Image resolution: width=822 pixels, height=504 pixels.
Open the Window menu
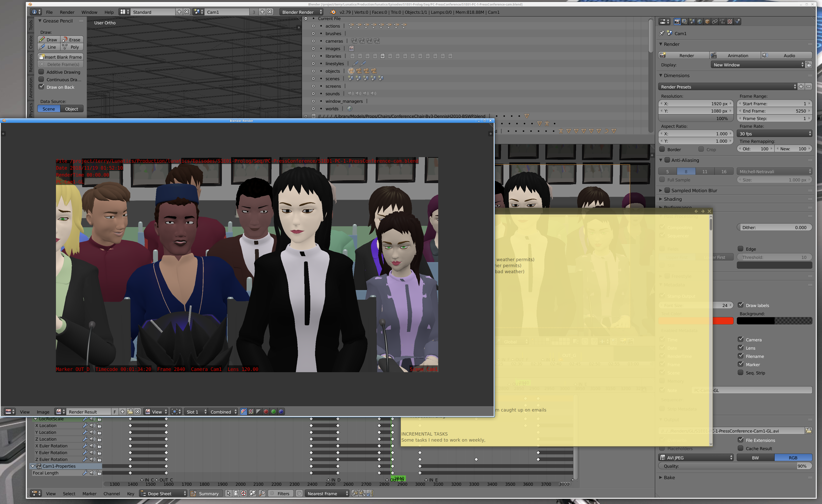89,12
